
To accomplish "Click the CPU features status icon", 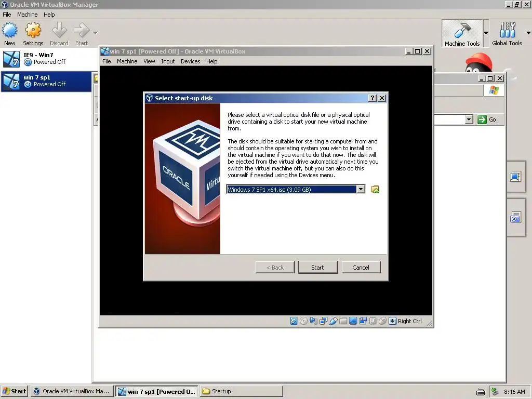I will pos(373,321).
